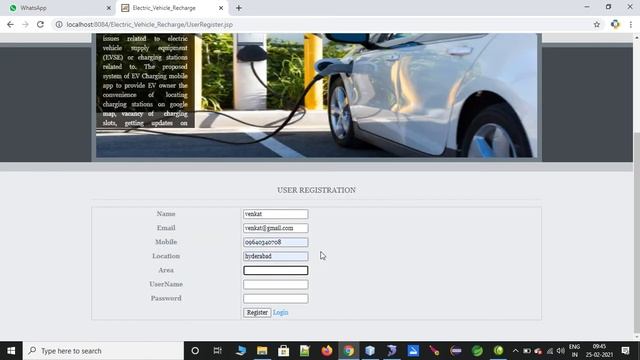The width and height of the screenshot is (640, 360).
Task: Click the UserName label
Action: (x=166, y=284)
